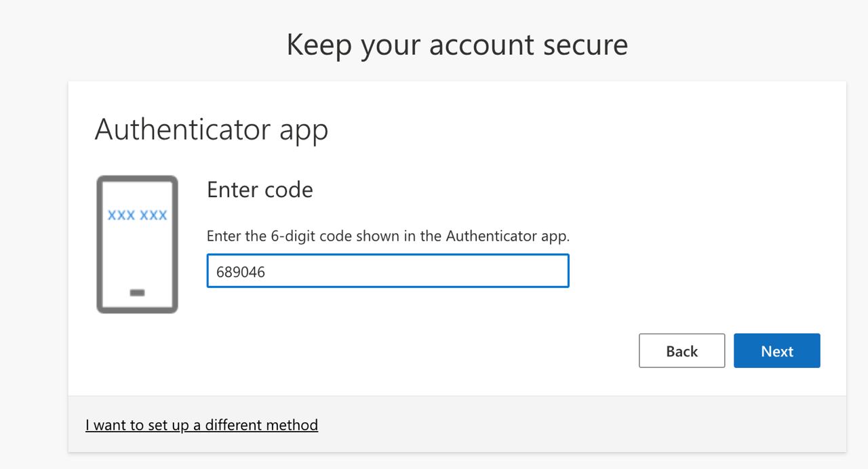The width and height of the screenshot is (868, 469).
Task: Click the 'Keep your account secure' header
Action: click(x=457, y=43)
